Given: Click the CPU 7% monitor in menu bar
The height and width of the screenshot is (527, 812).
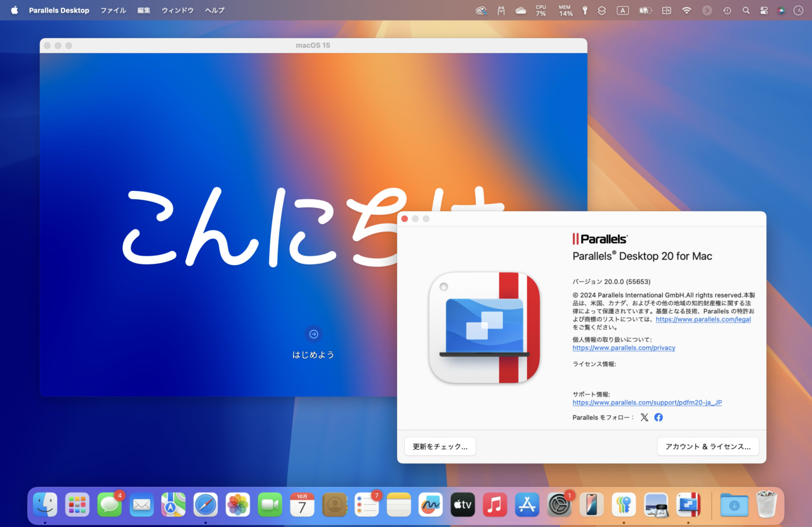Looking at the screenshot, I should click(540, 10).
